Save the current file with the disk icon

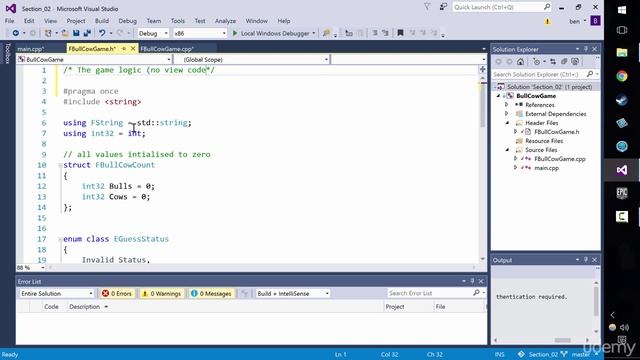[x=76, y=33]
